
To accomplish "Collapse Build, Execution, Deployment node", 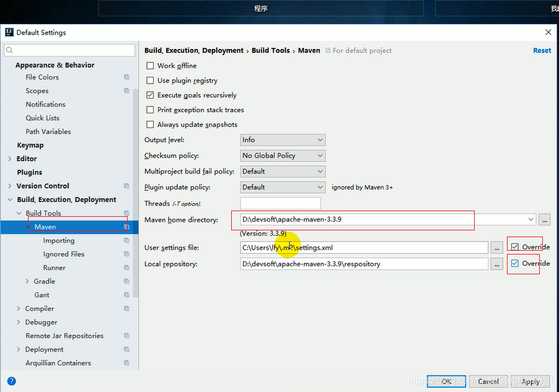I will pos(10,199).
